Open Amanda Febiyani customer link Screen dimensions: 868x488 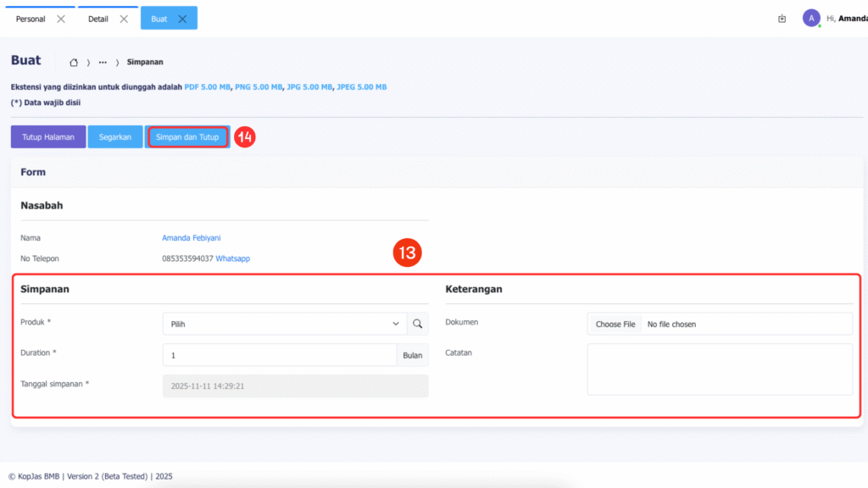pos(192,238)
